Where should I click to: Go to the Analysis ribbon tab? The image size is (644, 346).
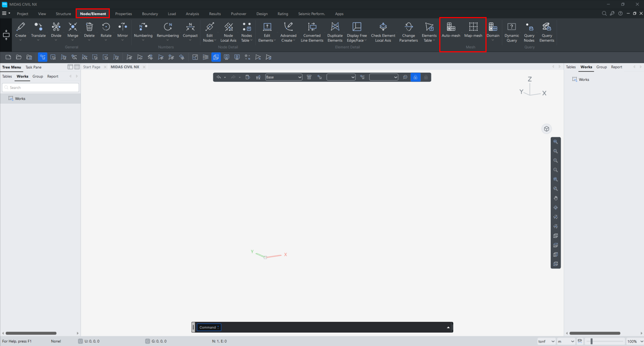coord(192,14)
